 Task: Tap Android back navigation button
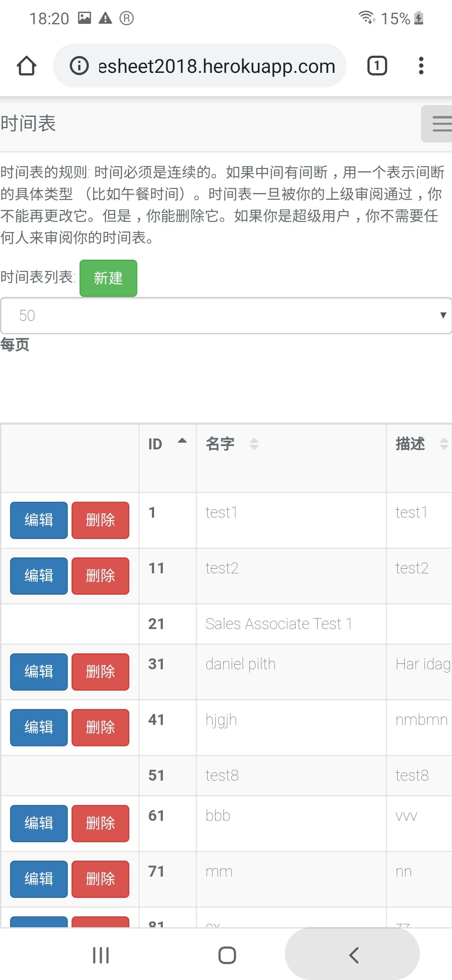(353, 955)
